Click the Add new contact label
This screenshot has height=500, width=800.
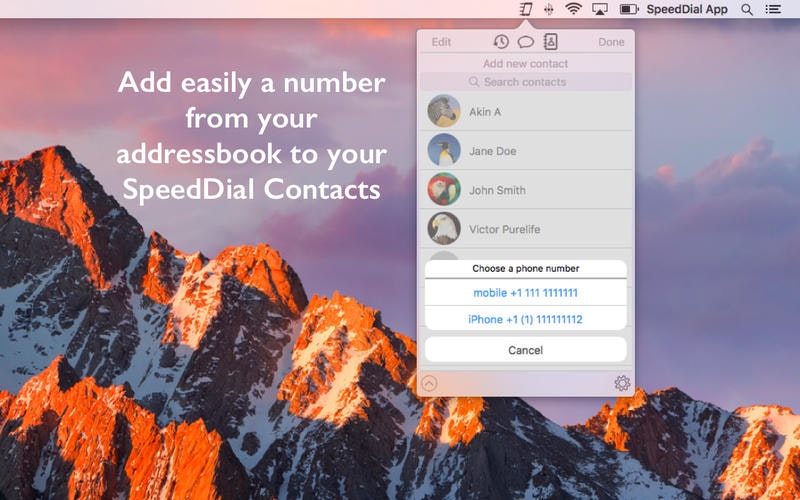click(x=526, y=64)
